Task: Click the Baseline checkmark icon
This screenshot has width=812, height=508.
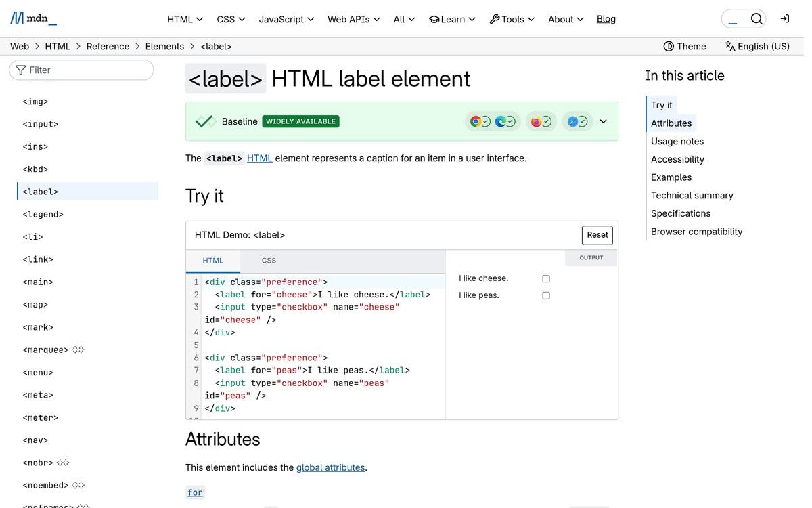Action: click(x=205, y=121)
